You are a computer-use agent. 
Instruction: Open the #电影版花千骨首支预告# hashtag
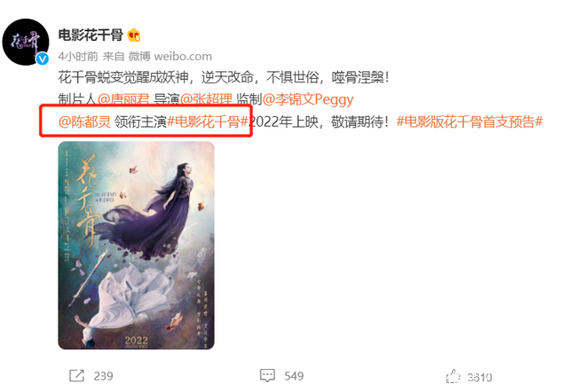coord(469,122)
